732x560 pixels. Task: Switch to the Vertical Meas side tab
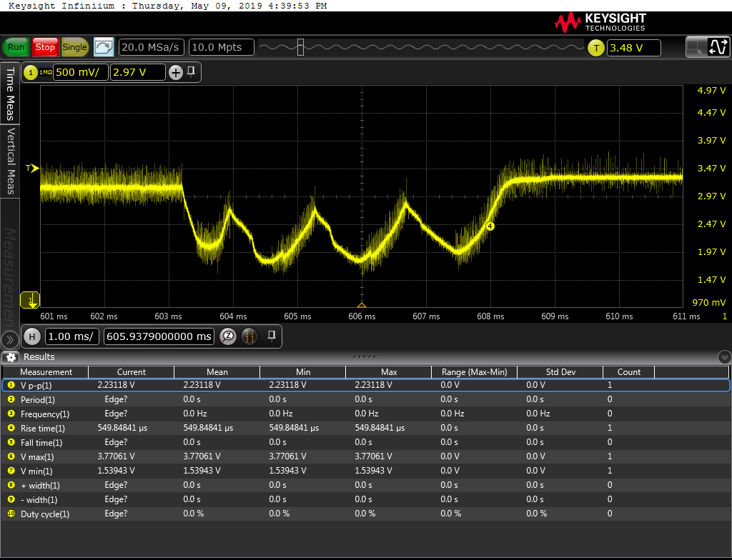click(x=10, y=161)
